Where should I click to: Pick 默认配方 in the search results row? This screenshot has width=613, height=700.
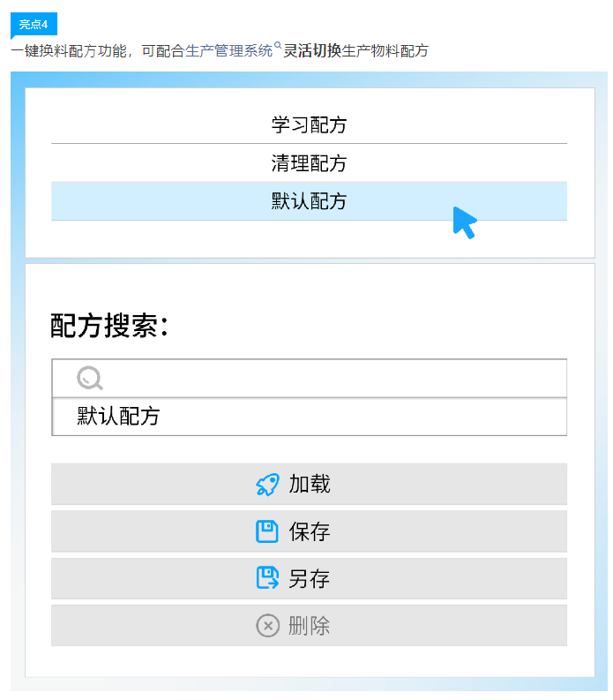310,416
